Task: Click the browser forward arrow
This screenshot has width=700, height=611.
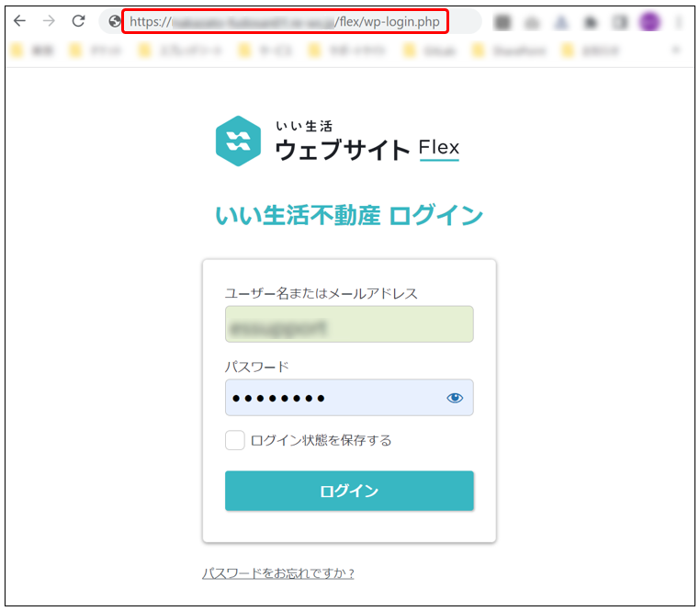Action: [x=49, y=21]
